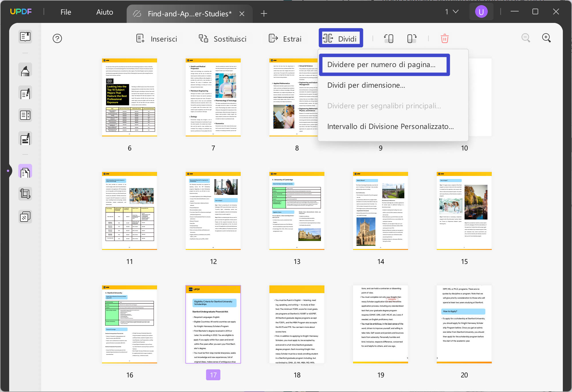This screenshot has width=572, height=392.
Task: Rotate selected page clockwise
Action: (412, 38)
